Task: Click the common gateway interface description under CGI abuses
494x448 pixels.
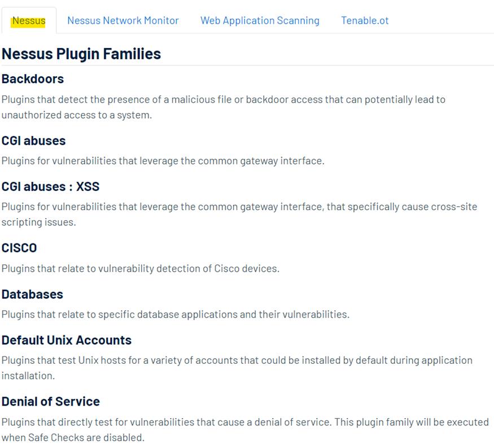Action: click(x=163, y=161)
